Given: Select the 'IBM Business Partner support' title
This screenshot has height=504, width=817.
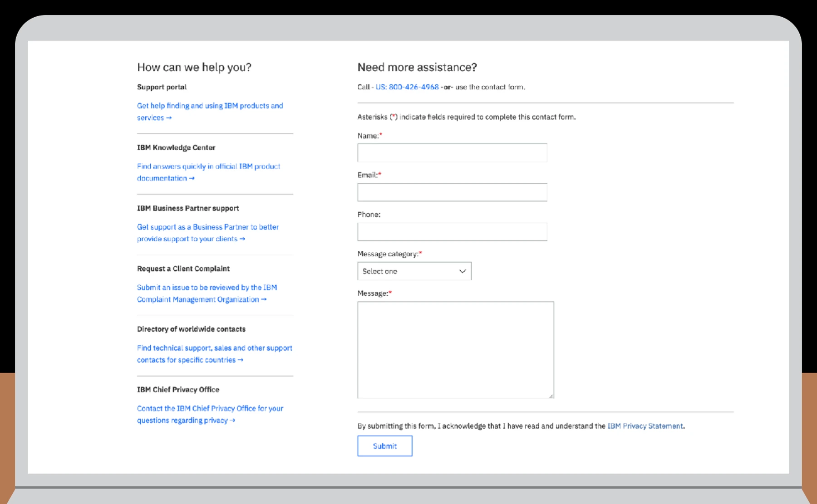Looking at the screenshot, I should coord(188,208).
